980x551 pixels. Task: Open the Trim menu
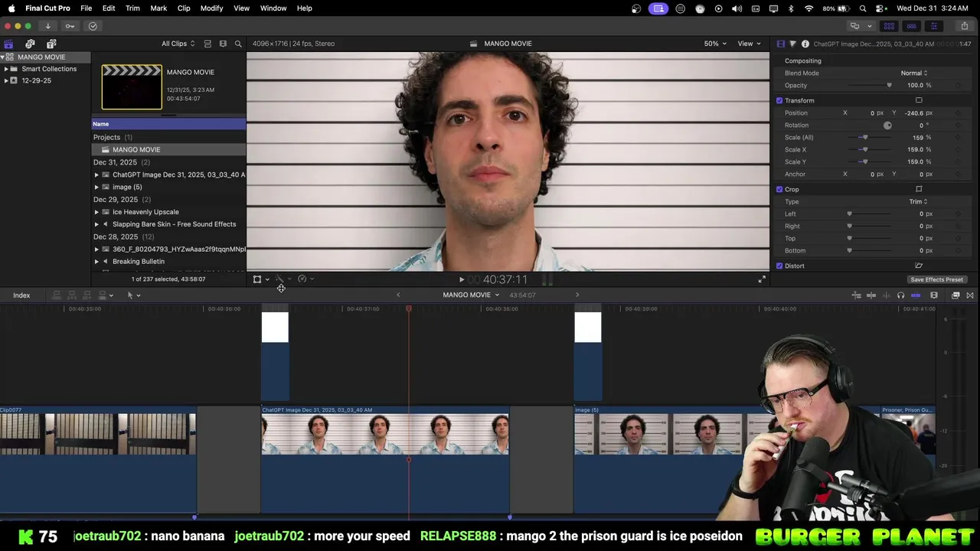click(132, 8)
